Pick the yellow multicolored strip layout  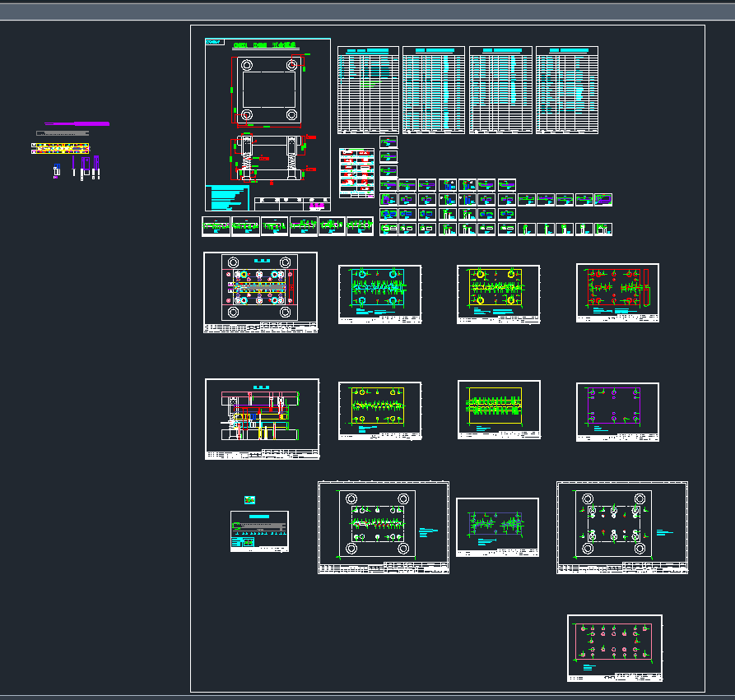[x=58, y=149]
